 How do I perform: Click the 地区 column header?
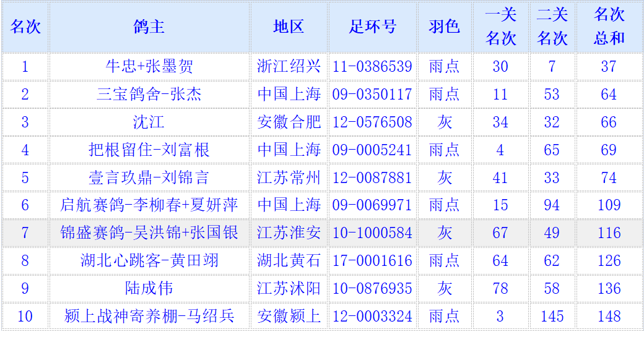tap(289, 27)
